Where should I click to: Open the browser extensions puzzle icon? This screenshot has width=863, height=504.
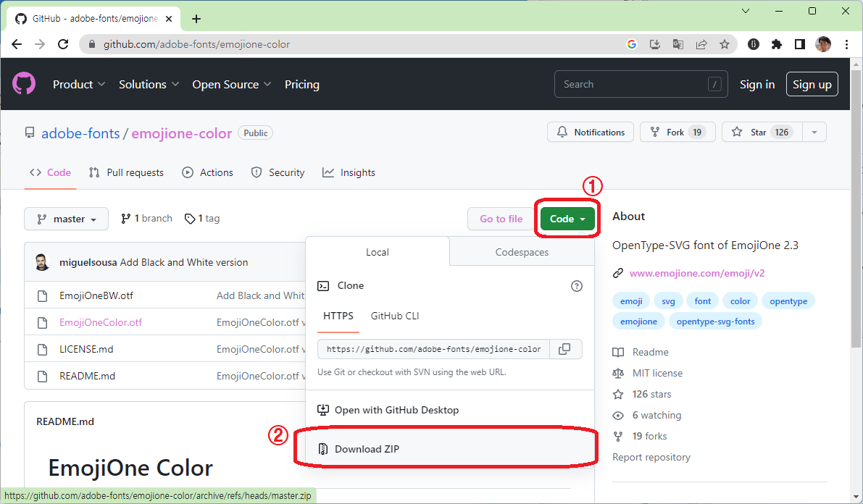777,45
